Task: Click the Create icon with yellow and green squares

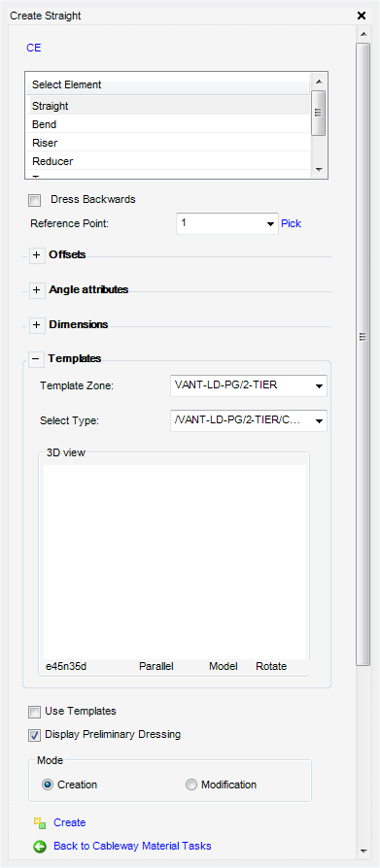Action: point(39,822)
